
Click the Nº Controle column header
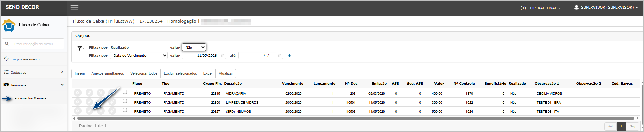[x=464, y=83]
